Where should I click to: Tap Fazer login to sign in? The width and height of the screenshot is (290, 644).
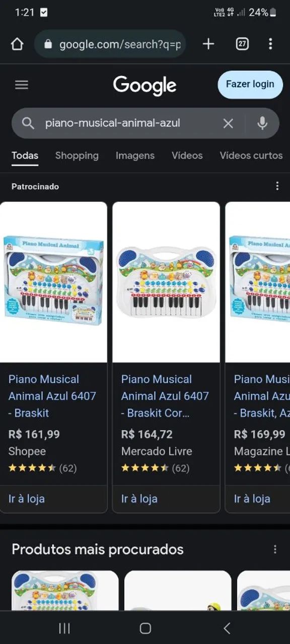250,85
